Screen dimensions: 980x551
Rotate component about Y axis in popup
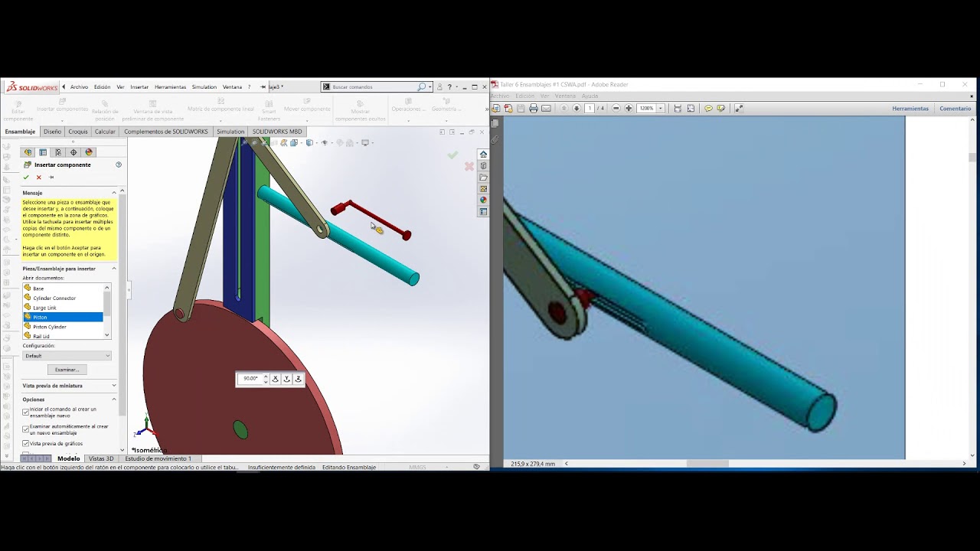point(287,379)
